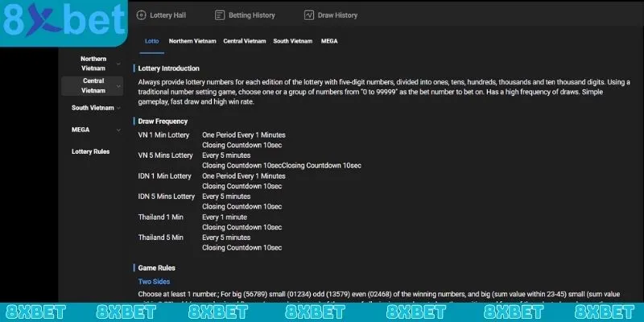Select the MEGA tab in top row
Image resolution: width=644 pixels, height=322 pixels.
pos(329,40)
